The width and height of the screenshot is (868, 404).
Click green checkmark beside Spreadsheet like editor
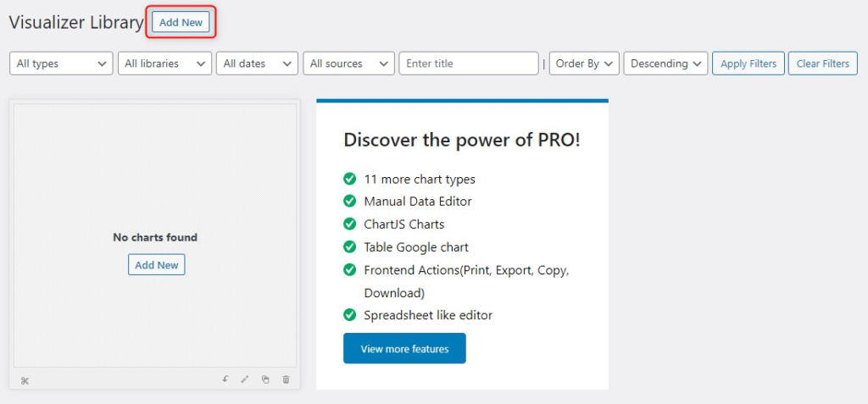tap(349, 315)
